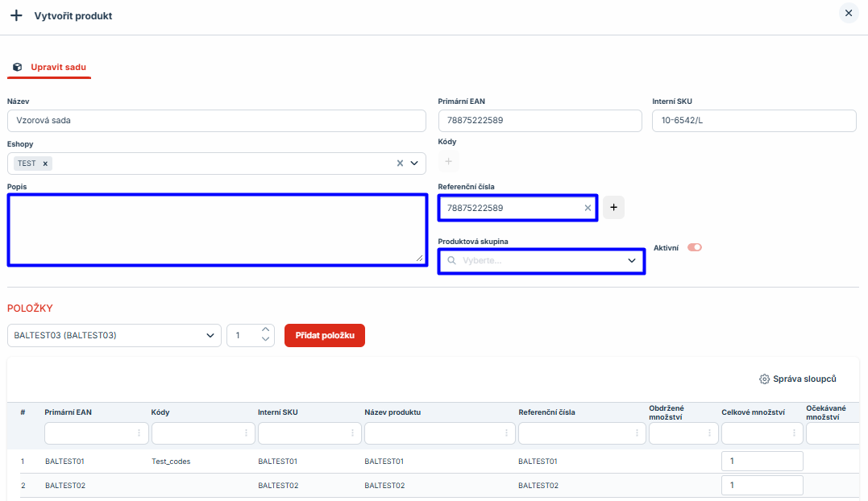Open the BALTEST03 item selector dropdown
The width and height of the screenshot is (868, 501).
click(x=210, y=335)
